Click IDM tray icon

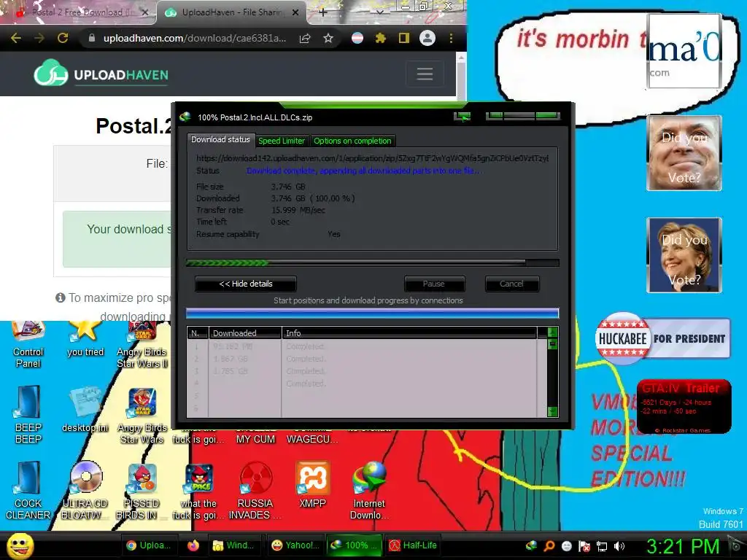(x=531, y=545)
